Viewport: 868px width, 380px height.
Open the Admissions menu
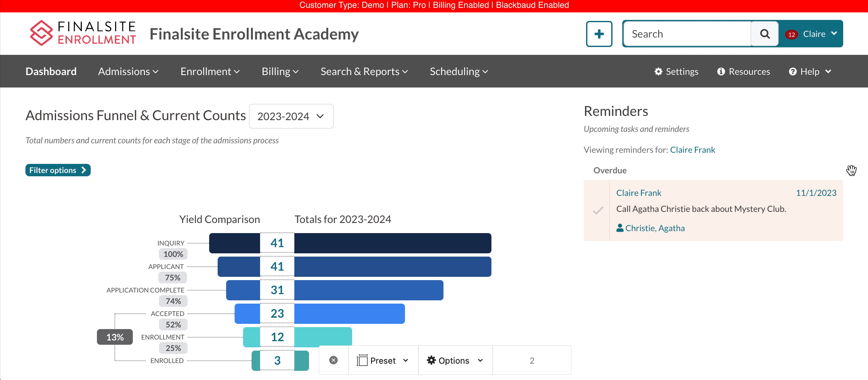tap(128, 71)
